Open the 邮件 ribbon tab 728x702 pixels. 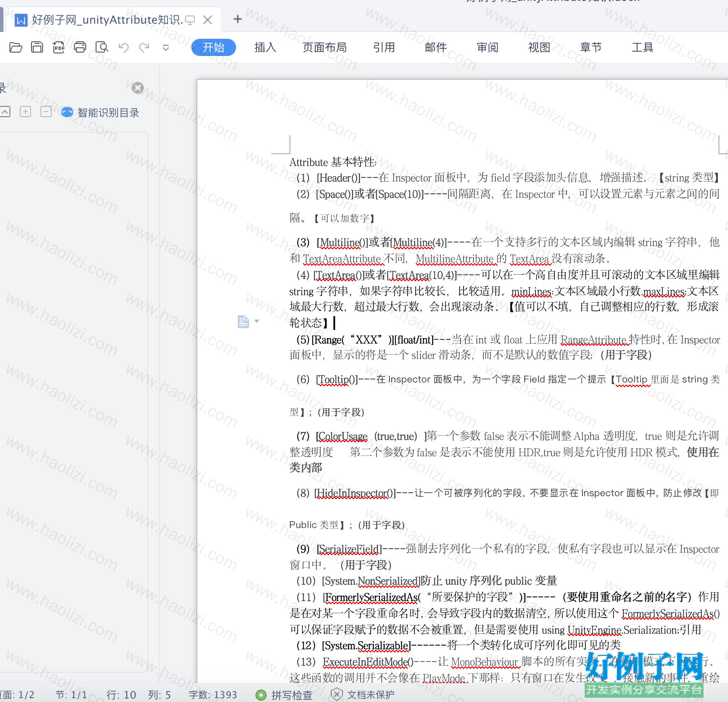tap(436, 47)
